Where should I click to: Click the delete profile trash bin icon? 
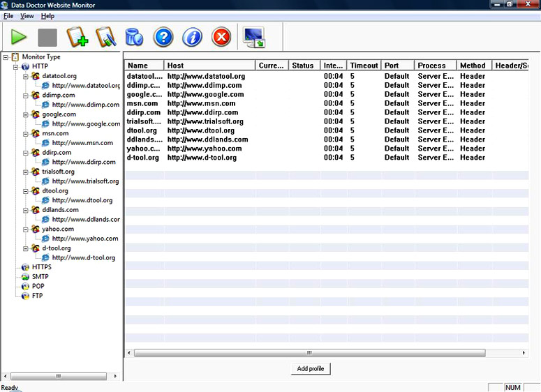(x=134, y=37)
